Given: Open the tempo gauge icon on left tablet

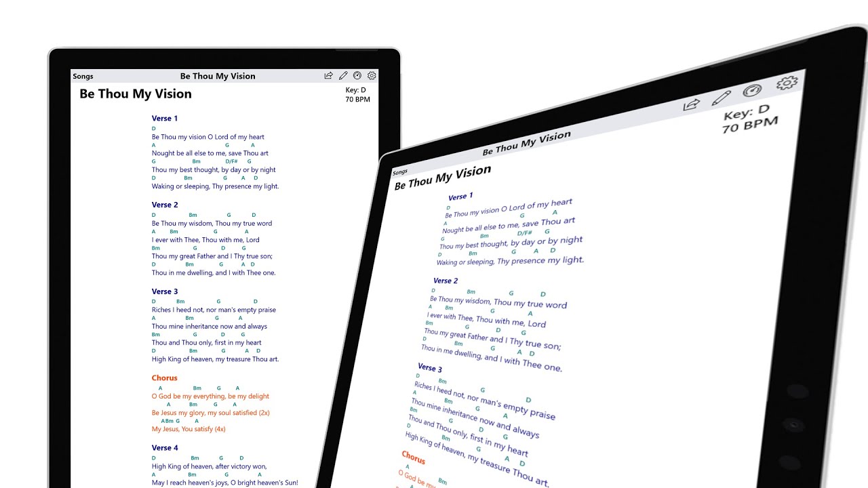Looking at the screenshot, I should point(357,76).
